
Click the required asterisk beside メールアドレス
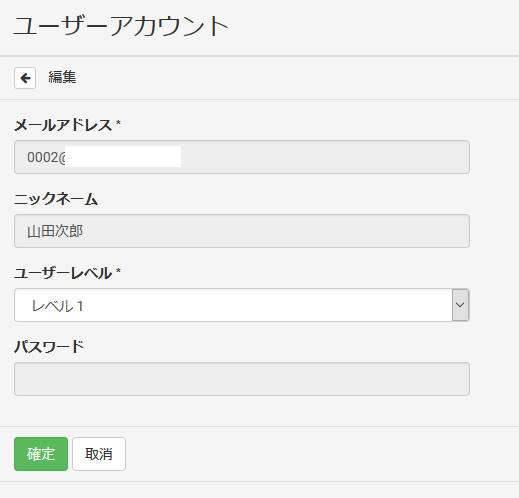118,123
